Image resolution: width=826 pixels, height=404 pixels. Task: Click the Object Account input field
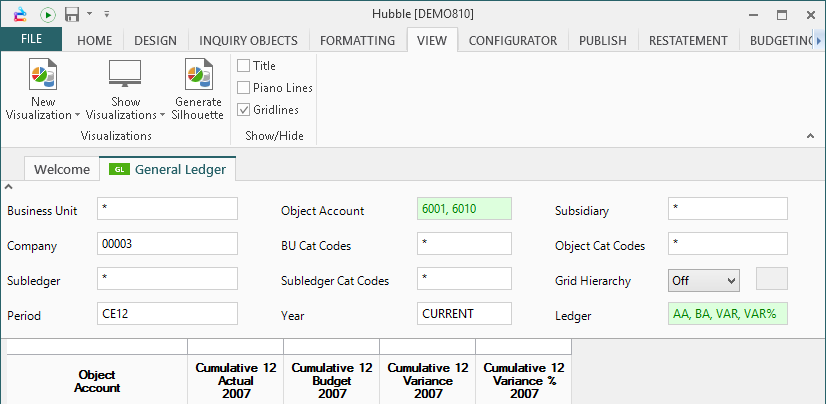point(464,209)
